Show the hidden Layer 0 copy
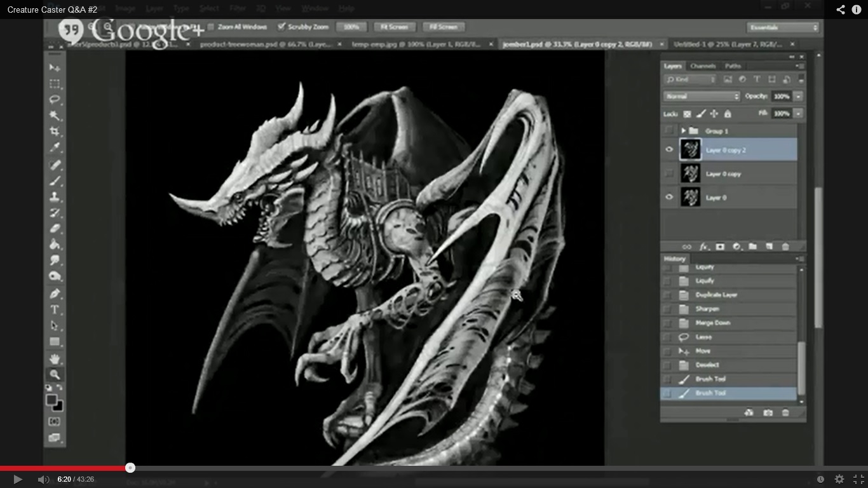This screenshot has width=868, height=488. pos(668,173)
